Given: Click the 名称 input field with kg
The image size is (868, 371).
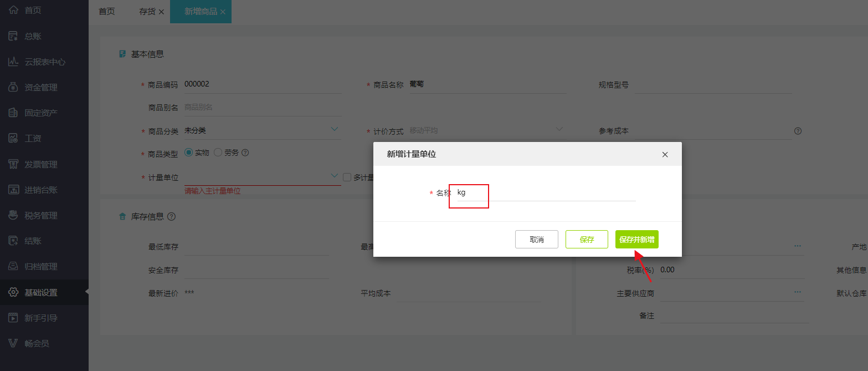Looking at the screenshot, I should (x=545, y=192).
